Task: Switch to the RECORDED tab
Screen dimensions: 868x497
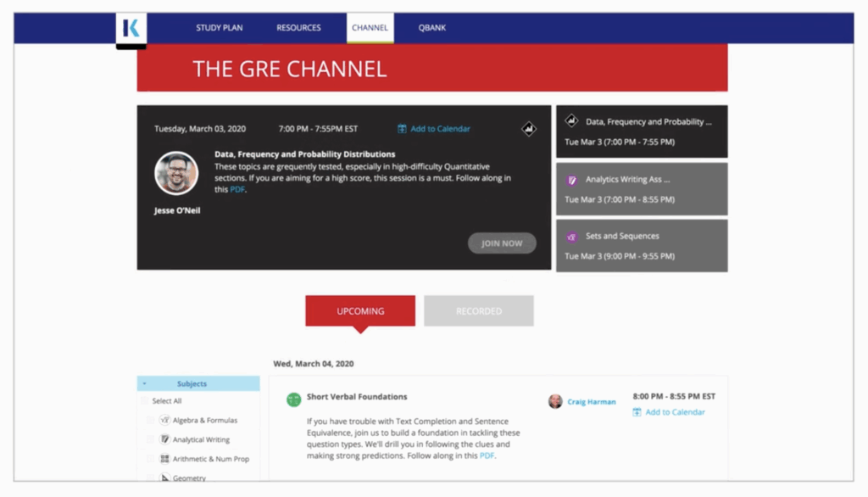Action: [478, 310]
